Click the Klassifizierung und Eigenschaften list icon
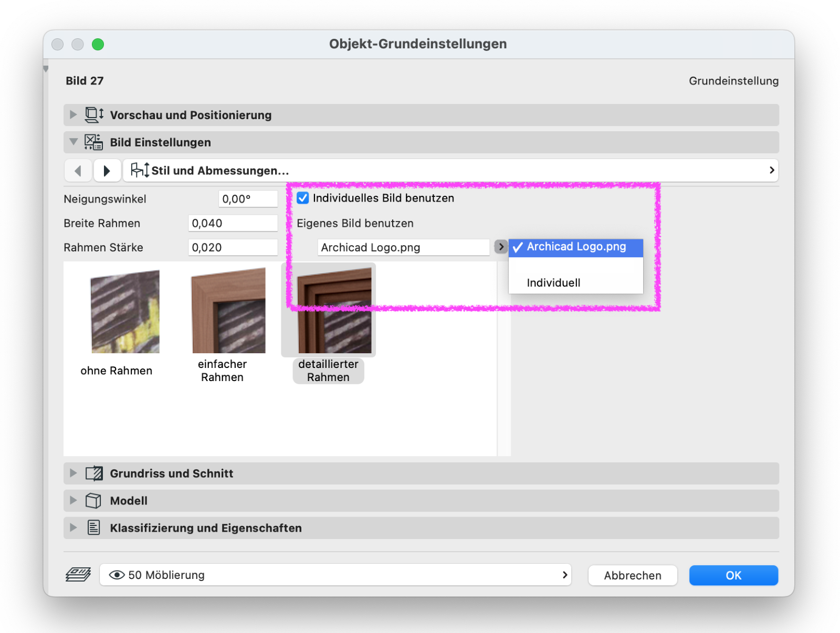 click(94, 527)
